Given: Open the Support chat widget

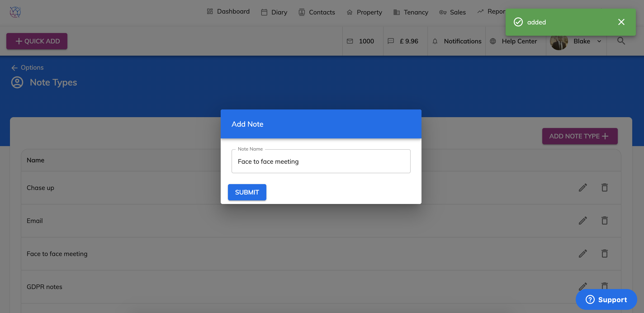Looking at the screenshot, I should [606, 299].
